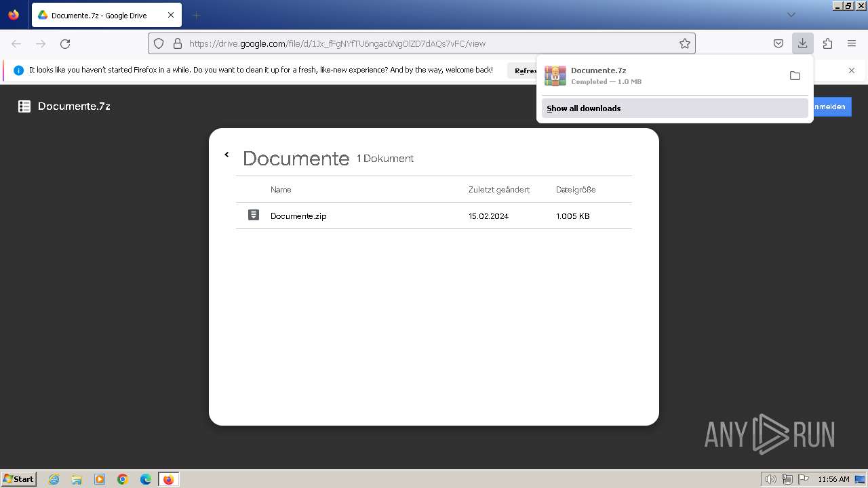Click the file size 1.005 KB
This screenshot has width=868, height=488.
tap(572, 216)
